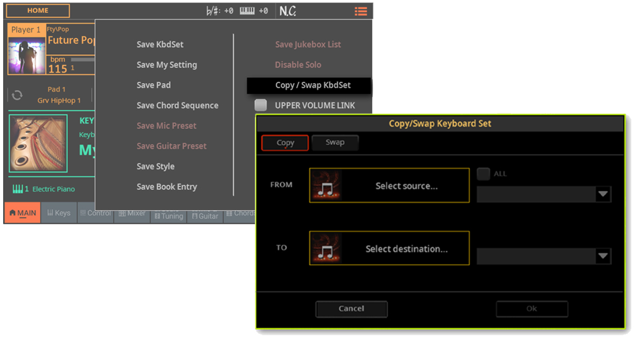Tap the pad sync loop icon
Screen dimensions: 644x338
[17, 95]
